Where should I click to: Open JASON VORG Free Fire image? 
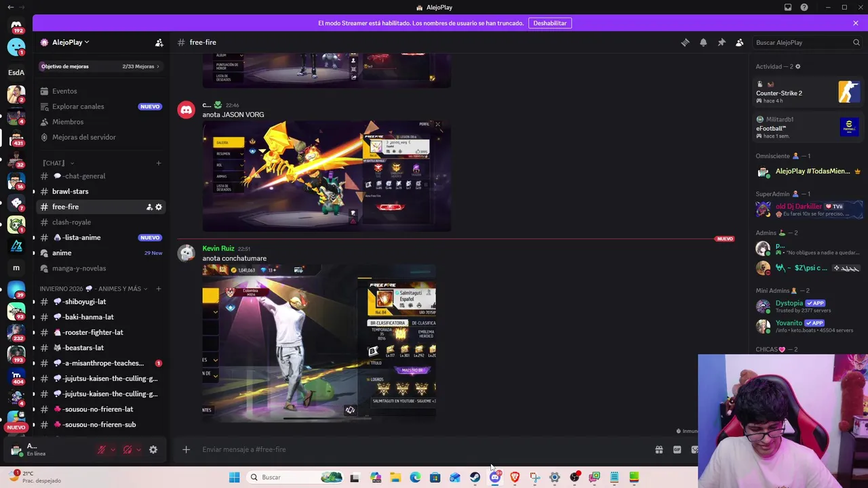[326, 176]
